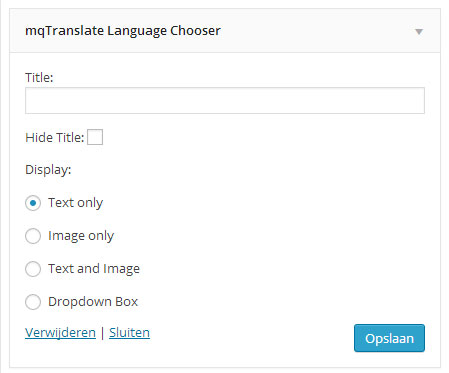
Task: Remove widget via Verwijderen link
Action: tap(60, 333)
